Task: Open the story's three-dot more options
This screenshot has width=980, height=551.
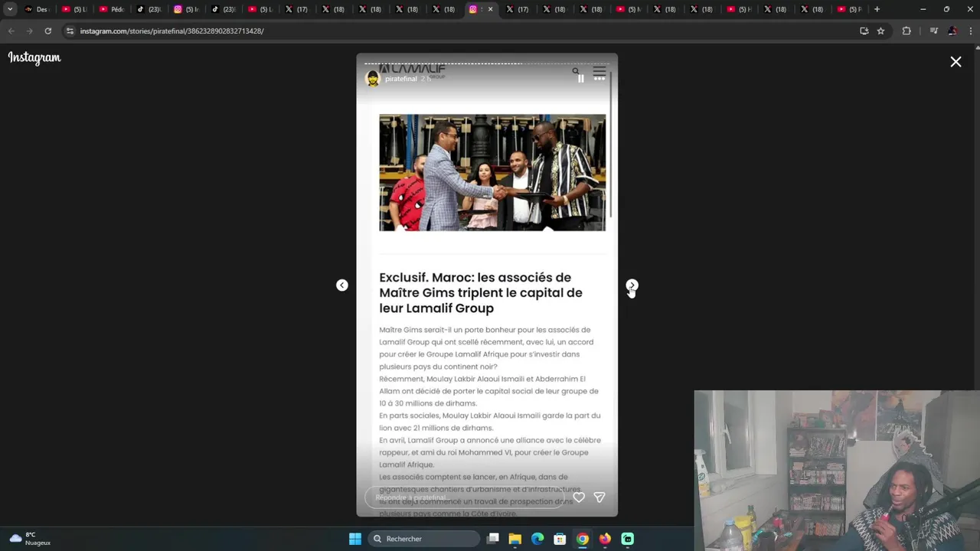Action: pyautogui.click(x=599, y=79)
